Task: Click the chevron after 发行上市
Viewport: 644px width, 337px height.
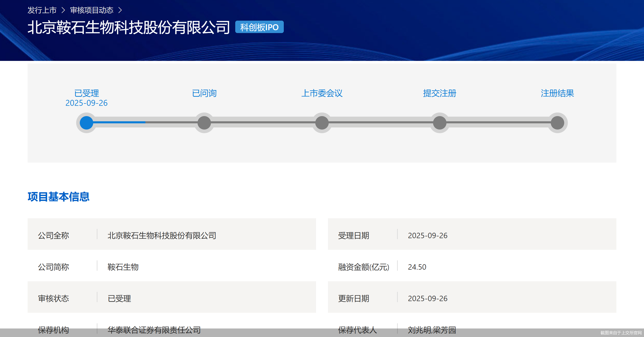Action: [63, 10]
